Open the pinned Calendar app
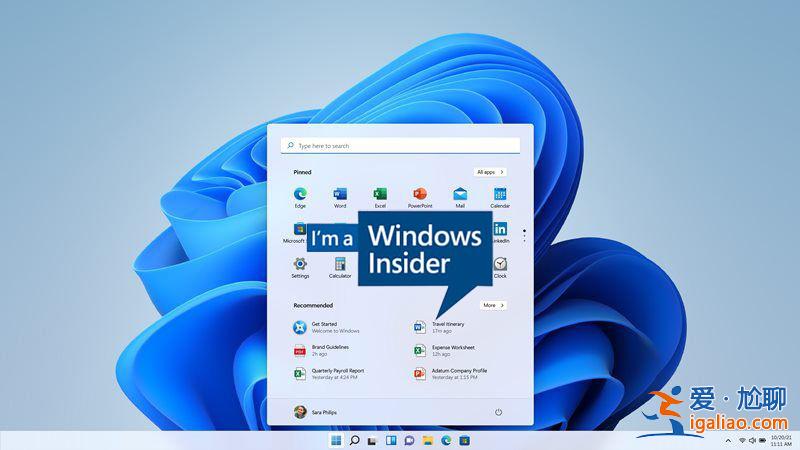This screenshot has width=800, height=450. click(x=500, y=194)
